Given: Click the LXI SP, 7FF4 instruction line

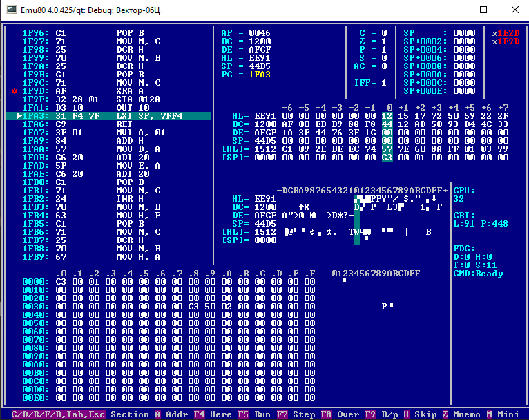Looking at the screenshot, I should point(149,115).
